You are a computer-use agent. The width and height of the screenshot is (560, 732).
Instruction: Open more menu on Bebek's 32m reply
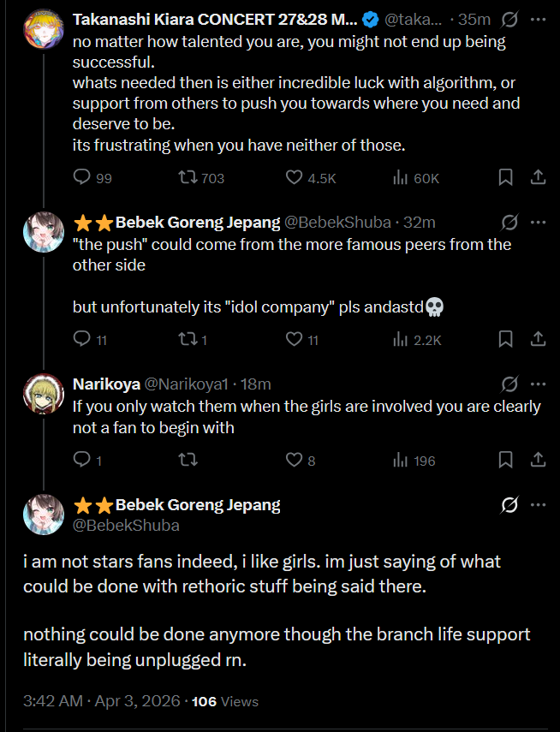click(539, 222)
